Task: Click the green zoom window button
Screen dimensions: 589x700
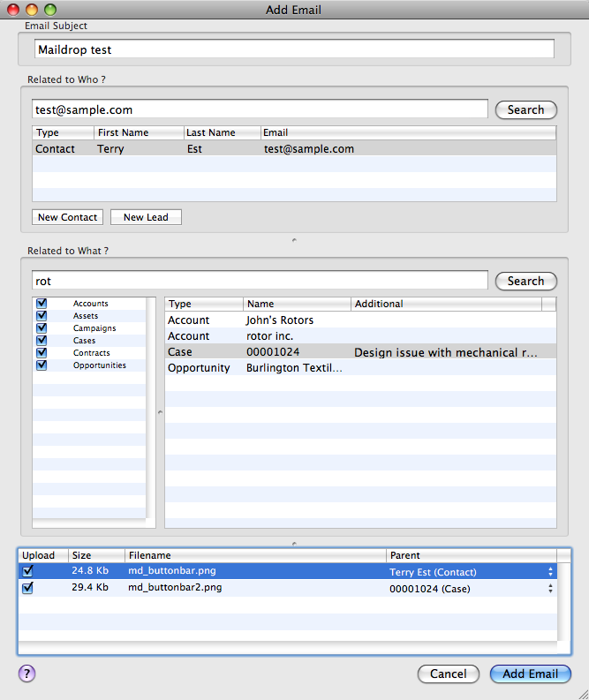Action: 50,10
